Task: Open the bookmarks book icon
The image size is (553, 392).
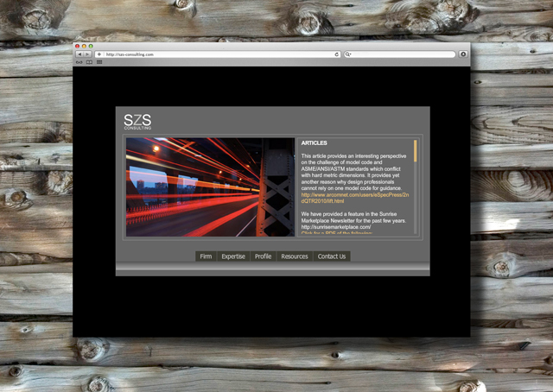Action: [89, 62]
